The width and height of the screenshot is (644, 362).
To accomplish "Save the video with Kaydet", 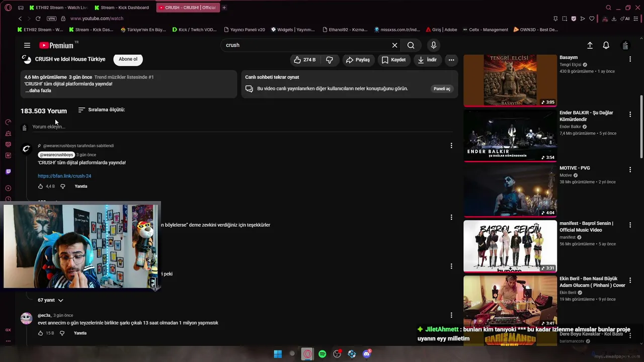I will pos(393,60).
